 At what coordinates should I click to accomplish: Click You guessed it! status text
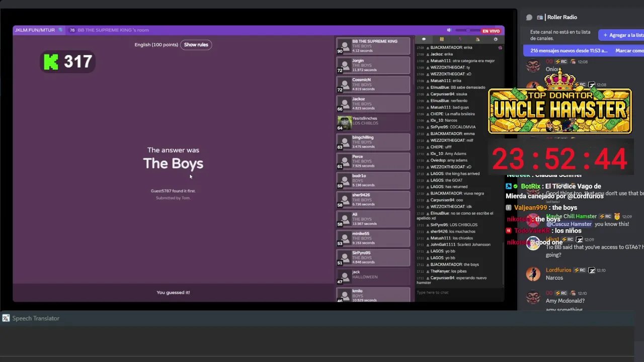pos(173,293)
